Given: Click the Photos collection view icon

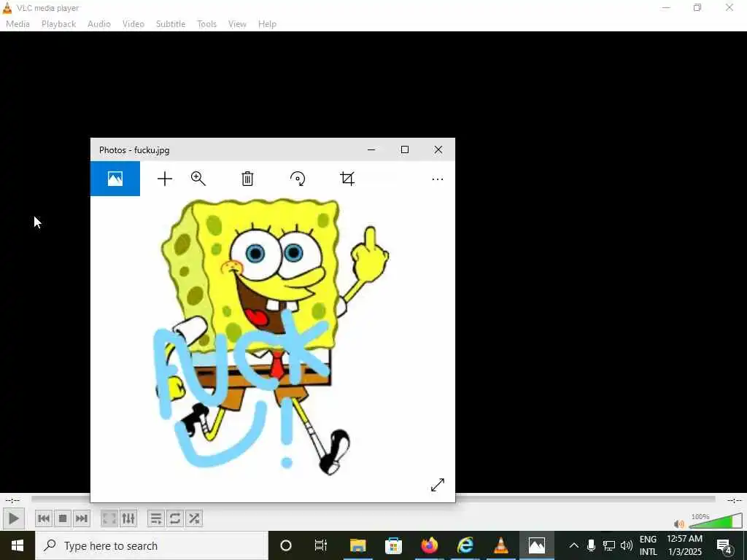Looking at the screenshot, I should (115, 179).
